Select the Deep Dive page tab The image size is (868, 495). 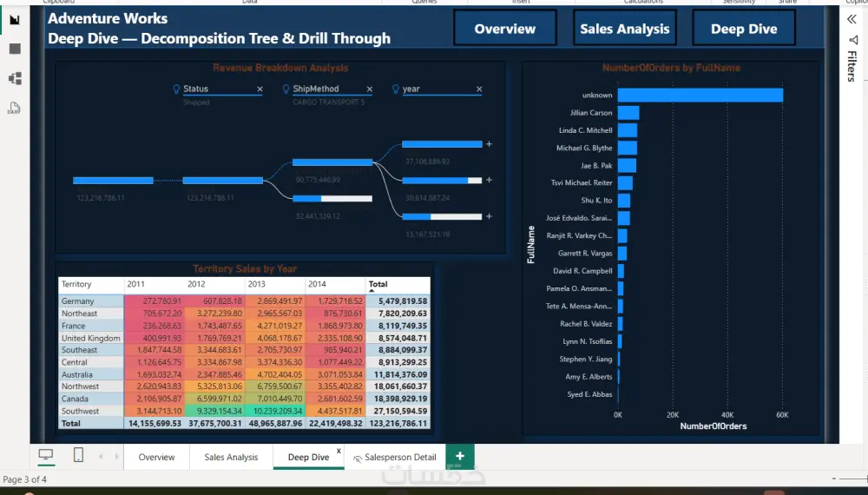tap(308, 457)
